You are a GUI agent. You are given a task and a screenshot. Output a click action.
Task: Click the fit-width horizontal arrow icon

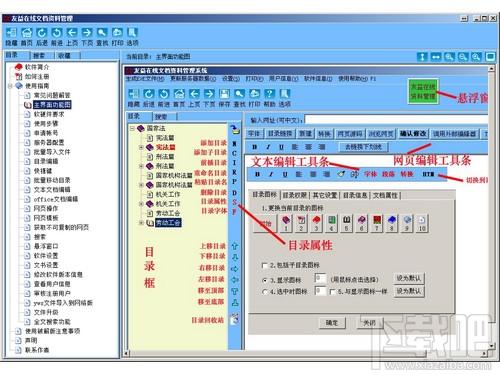[x=436, y=57]
